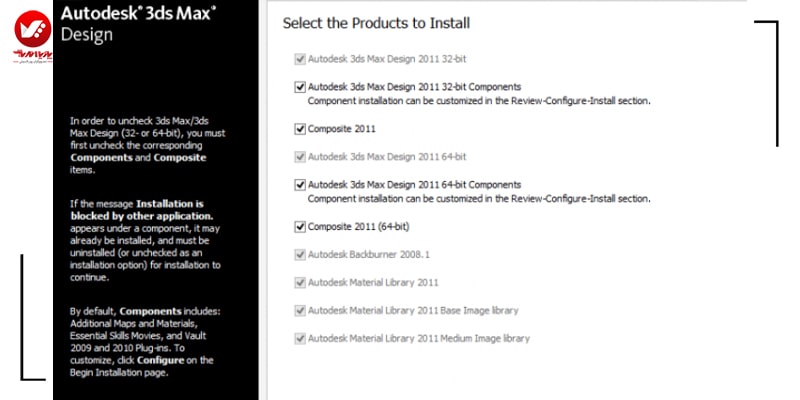Screen dimensions: 800x400
Task: Click the 'Autodesk 3ds Max Design 2011 32-bit Components' label
Action: point(414,87)
